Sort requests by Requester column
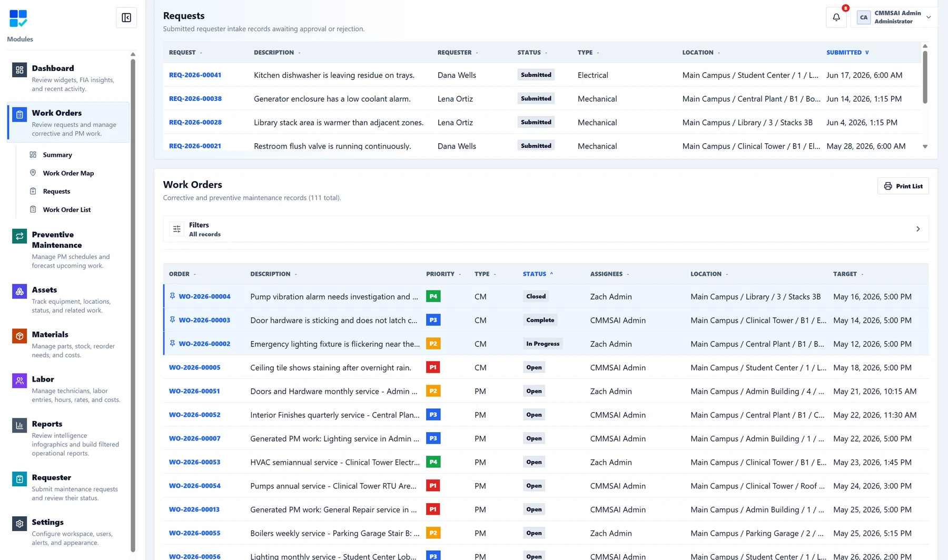 point(458,53)
